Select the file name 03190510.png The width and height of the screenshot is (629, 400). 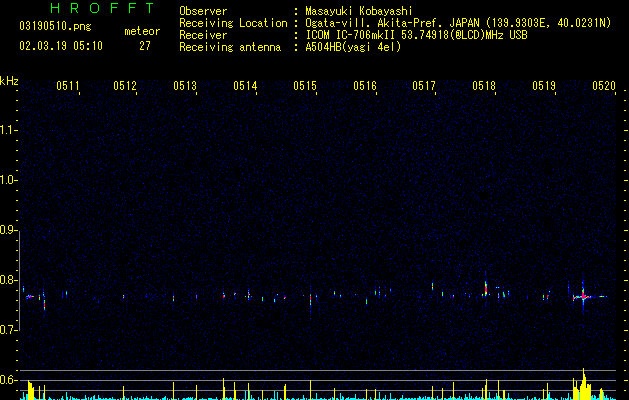point(55,26)
